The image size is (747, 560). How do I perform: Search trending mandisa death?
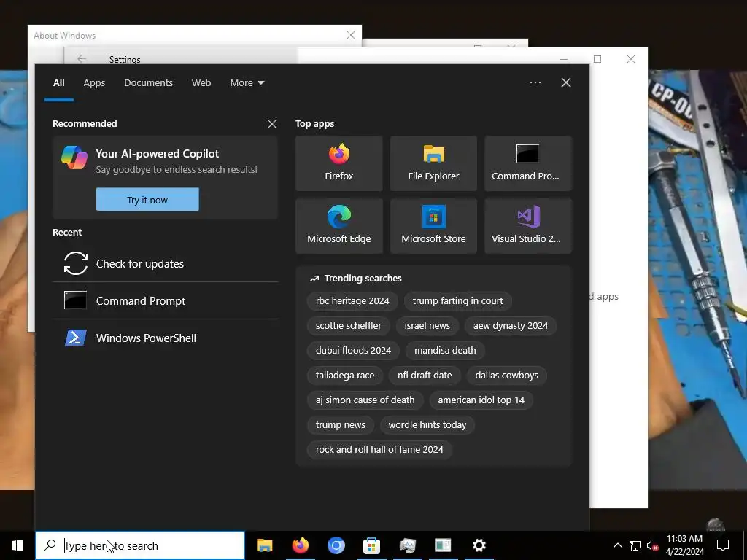pyautogui.click(x=445, y=351)
